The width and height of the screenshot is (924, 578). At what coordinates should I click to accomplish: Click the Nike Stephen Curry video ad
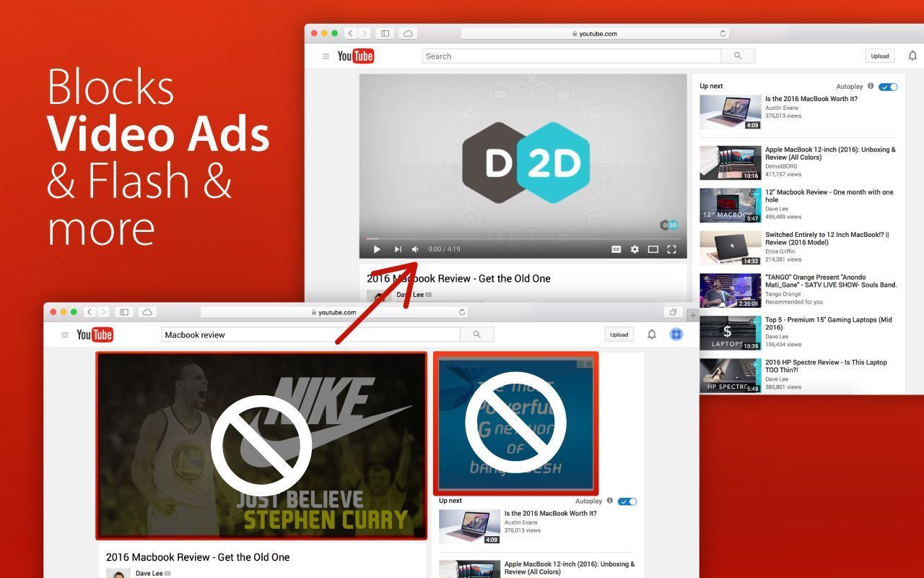point(261,445)
